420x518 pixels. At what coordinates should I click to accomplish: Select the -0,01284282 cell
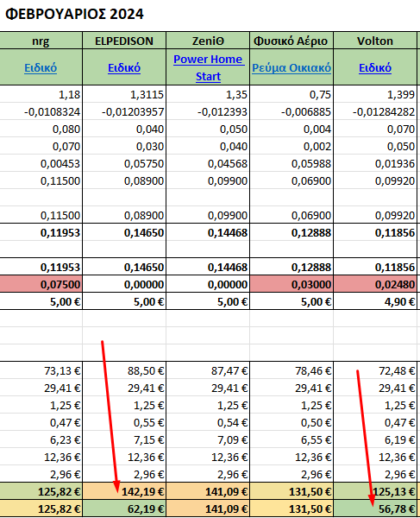(375, 111)
